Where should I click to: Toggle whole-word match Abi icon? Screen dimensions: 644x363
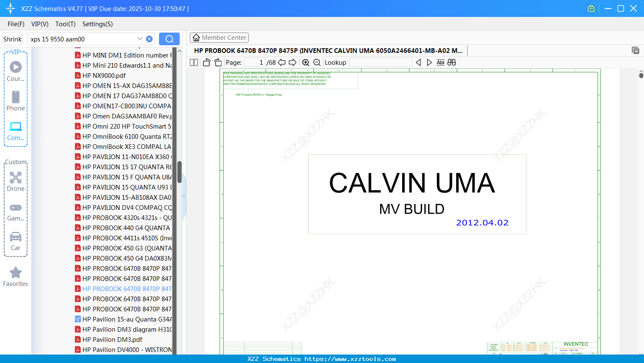(x=440, y=62)
